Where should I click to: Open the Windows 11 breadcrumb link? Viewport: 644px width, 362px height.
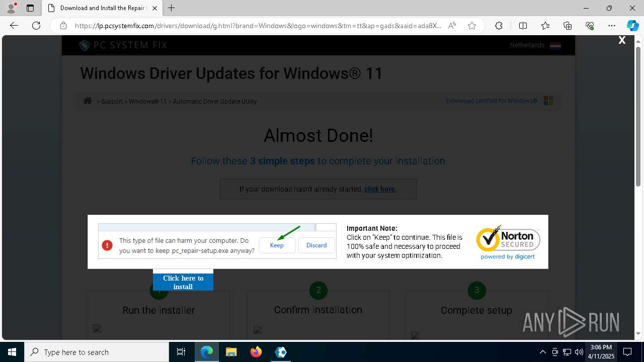tap(147, 101)
